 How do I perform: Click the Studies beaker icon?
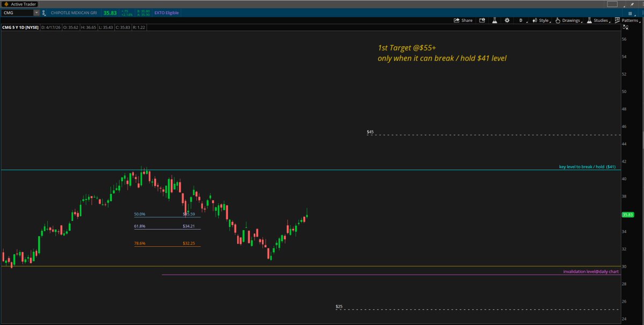coord(589,20)
